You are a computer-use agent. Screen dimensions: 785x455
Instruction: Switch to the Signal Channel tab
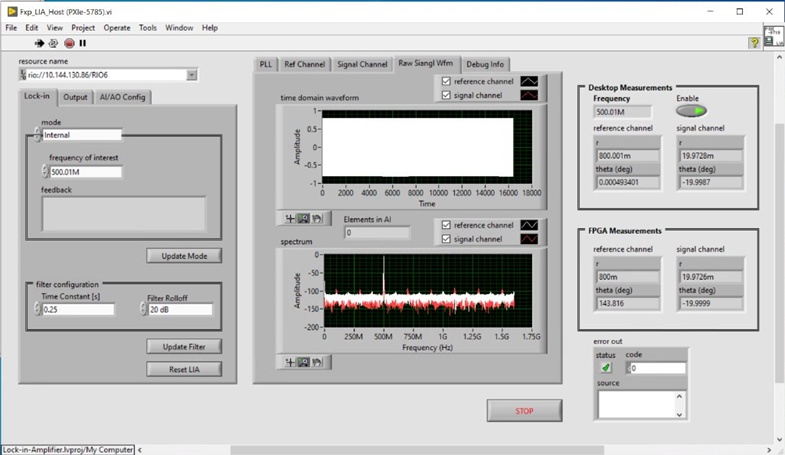(361, 64)
